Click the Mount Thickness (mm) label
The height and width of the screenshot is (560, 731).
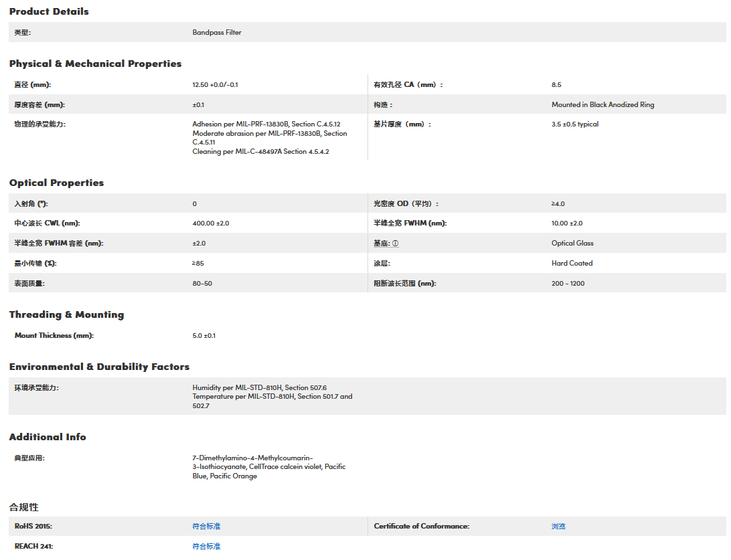(54, 336)
